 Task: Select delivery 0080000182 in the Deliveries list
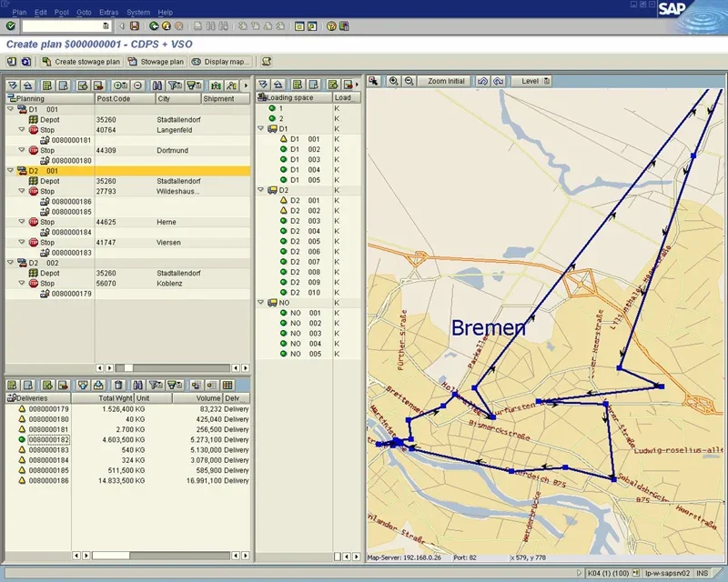click(x=47, y=439)
